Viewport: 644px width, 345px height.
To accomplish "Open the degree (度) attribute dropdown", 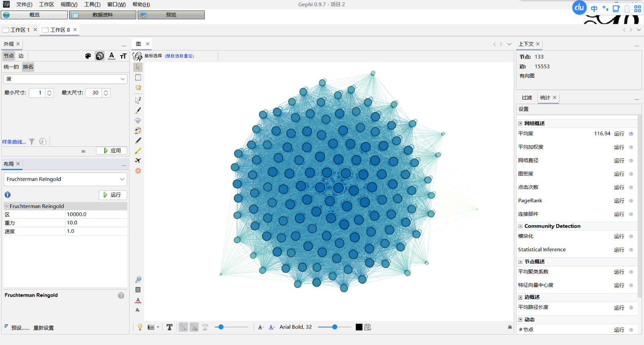I will click(x=65, y=79).
